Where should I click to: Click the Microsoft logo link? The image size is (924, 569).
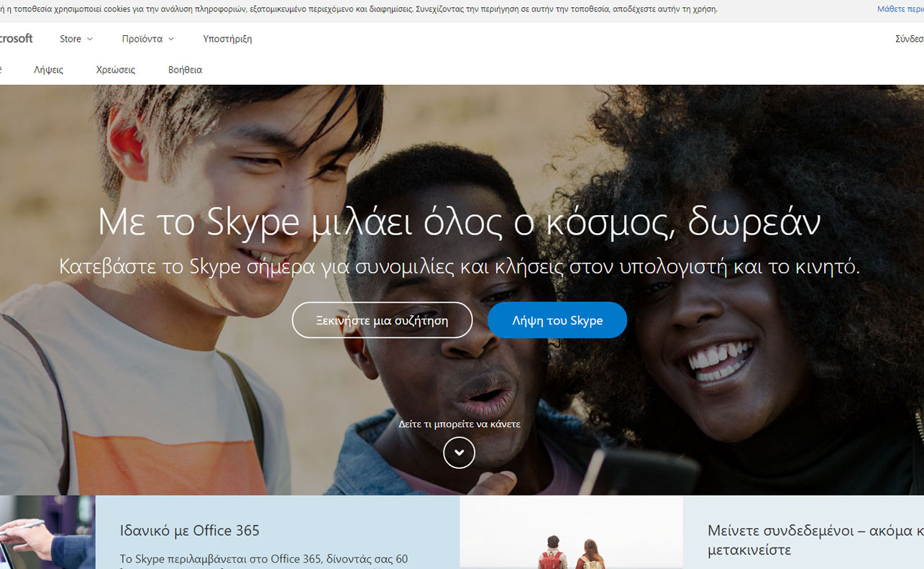pos(16,39)
